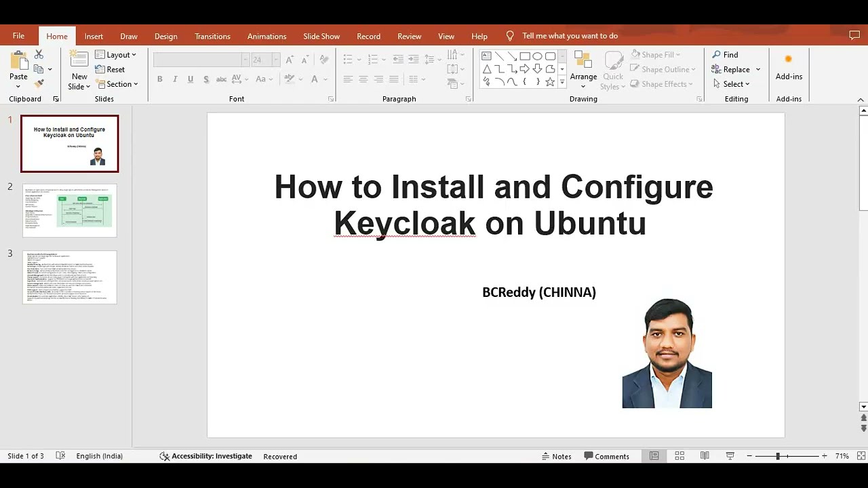868x488 pixels.
Task: Fit slide to current window
Action: pyautogui.click(x=861, y=456)
